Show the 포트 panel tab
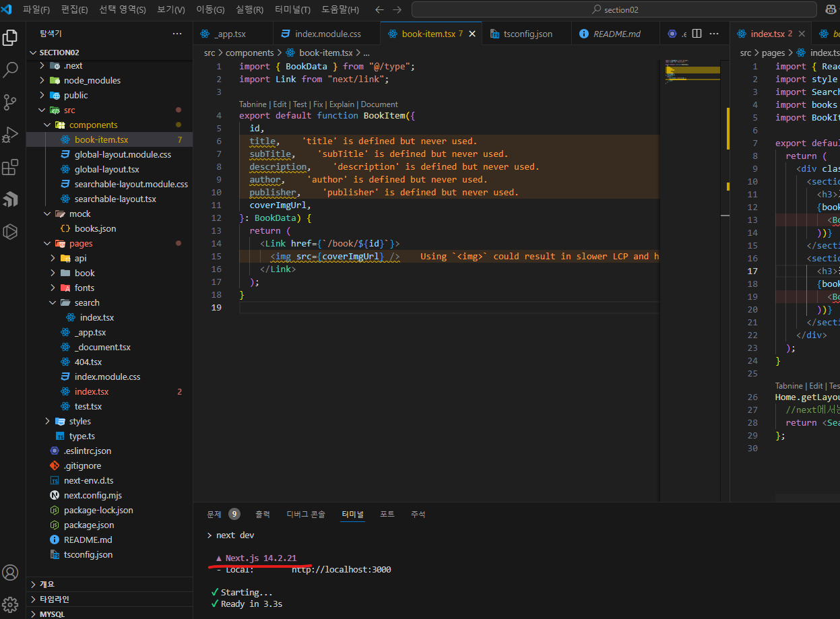The width and height of the screenshot is (840, 619). click(x=387, y=514)
